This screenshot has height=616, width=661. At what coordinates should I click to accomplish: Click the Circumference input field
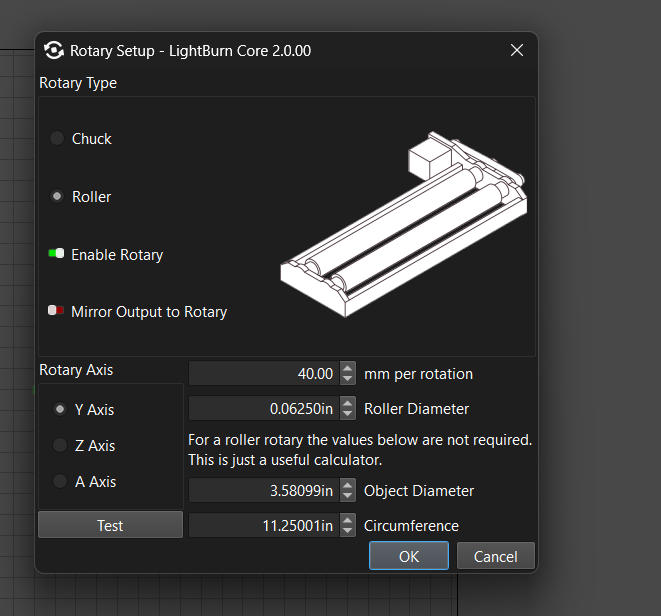[x=265, y=526]
